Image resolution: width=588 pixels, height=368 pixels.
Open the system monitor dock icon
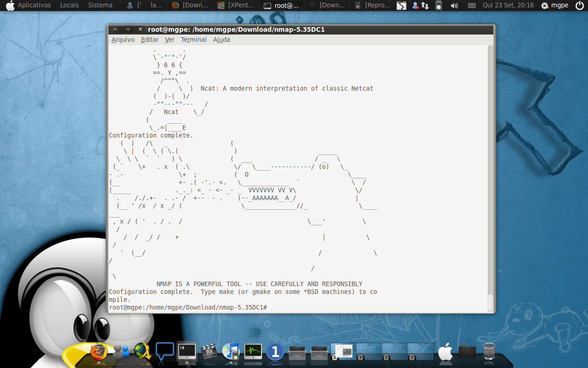(x=253, y=352)
